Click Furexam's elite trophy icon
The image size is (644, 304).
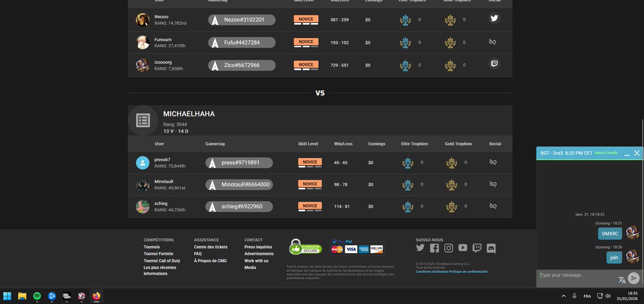405,43
